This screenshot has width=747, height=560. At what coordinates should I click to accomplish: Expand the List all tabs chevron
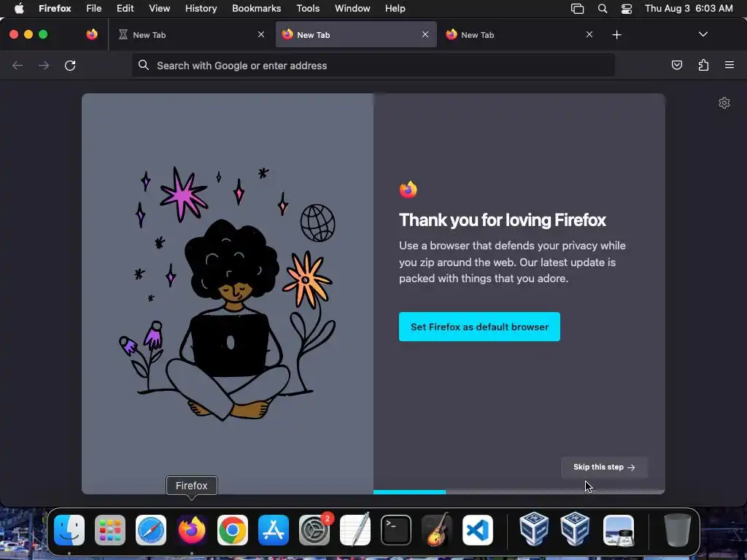click(703, 34)
